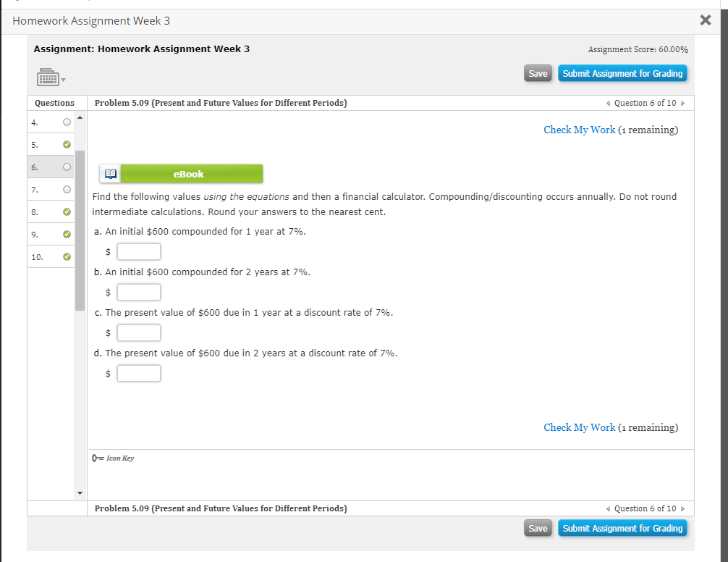Click the completed checkmark for question 10

click(x=66, y=256)
